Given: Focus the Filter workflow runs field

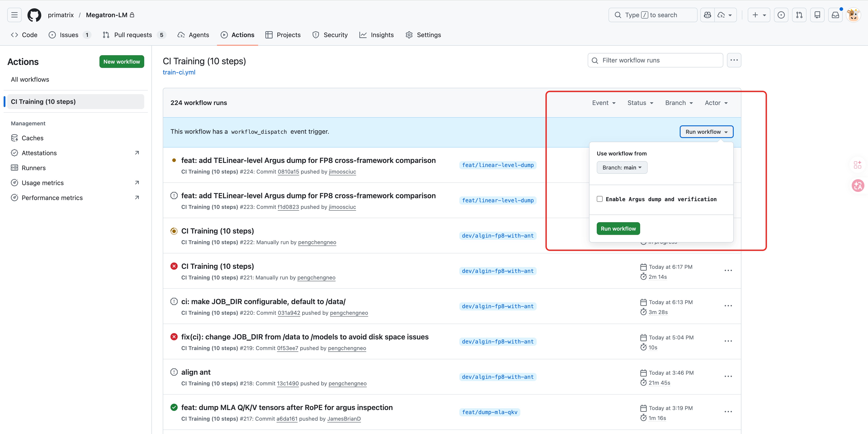Looking at the screenshot, I should [655, 60].
